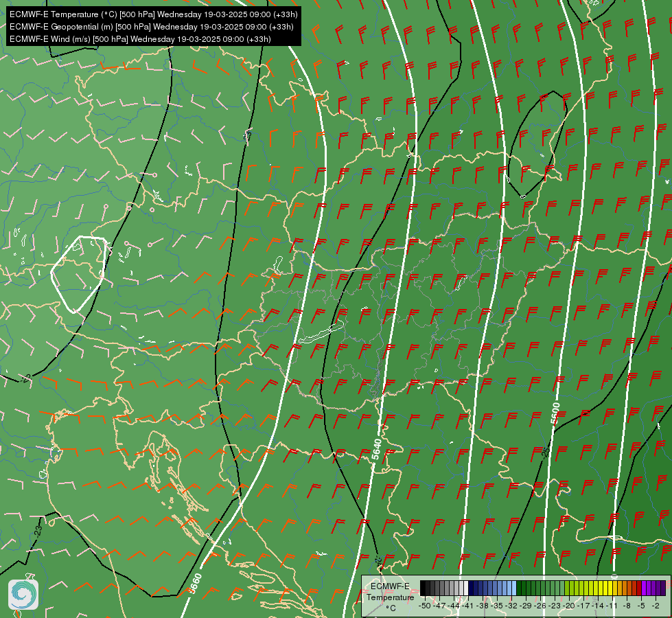This screenshot has width=672, height=618.
Task: Click the swirl logo icon in the corner
Action: pos(23,594)
